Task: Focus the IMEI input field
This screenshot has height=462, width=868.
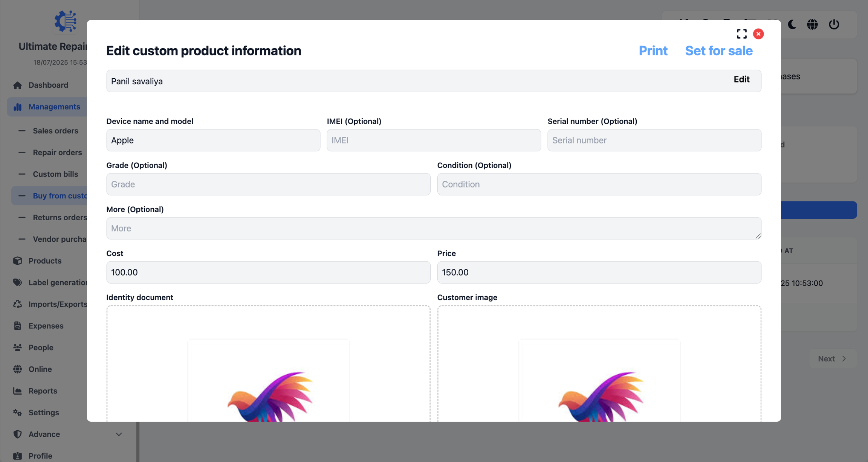Action: click(433, 140)
